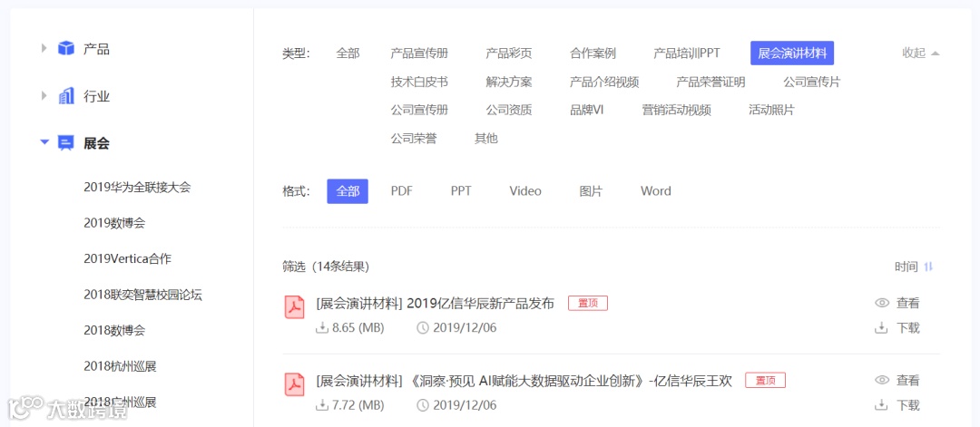Click 展会 category label in sidebar

[96, 143]
